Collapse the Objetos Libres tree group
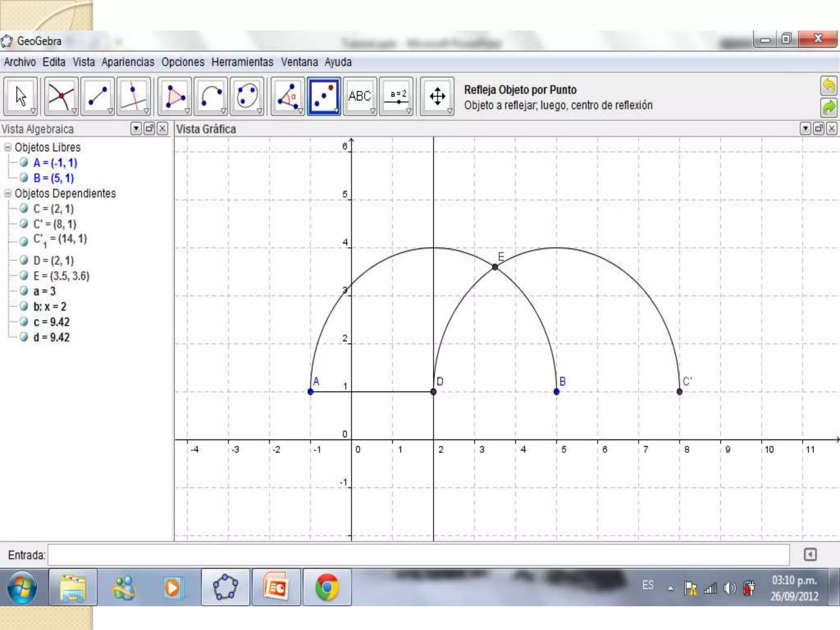840x630 pixels. pyautogui.click(x=8, y=147)
